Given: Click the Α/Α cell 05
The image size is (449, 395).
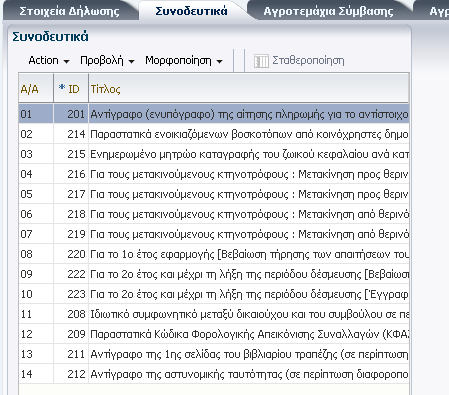Looking at the screenshot, I should tap(36, 194).
